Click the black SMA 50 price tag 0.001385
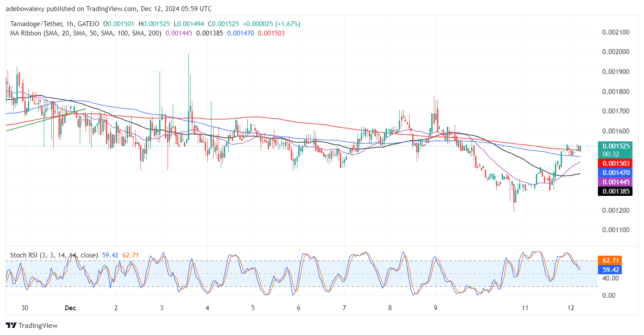Image resolution: width=644 pixels, height=335 pixels. point(615,191)
